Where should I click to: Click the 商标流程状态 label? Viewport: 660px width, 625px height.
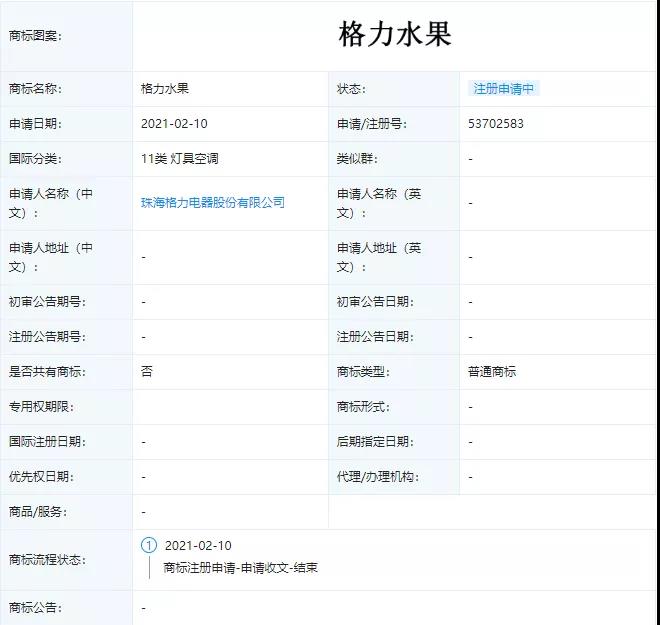tap(47, 560)
